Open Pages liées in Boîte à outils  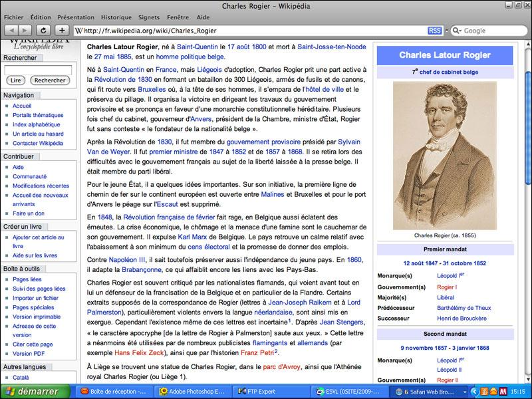[27, 279]
